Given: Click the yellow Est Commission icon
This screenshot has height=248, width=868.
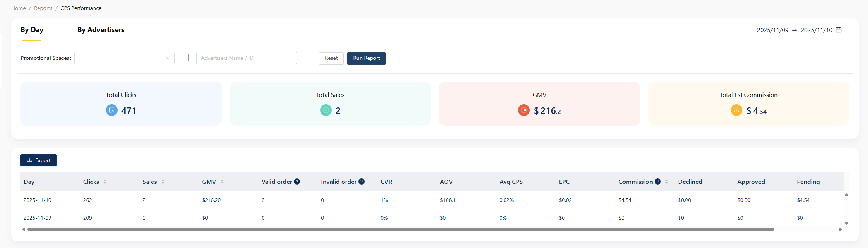Looking at the screenshot, I should tap(736, 110).
